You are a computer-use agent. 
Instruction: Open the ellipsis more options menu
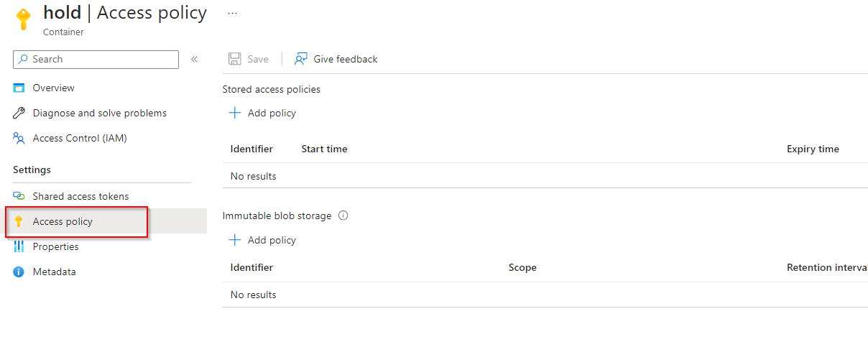tap(232, 13)
